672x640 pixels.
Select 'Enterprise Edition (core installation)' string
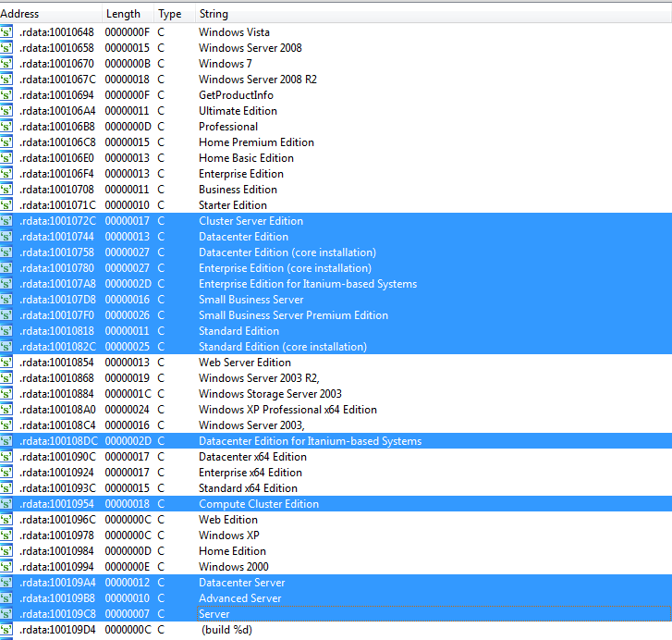click(x=285, y=268)
